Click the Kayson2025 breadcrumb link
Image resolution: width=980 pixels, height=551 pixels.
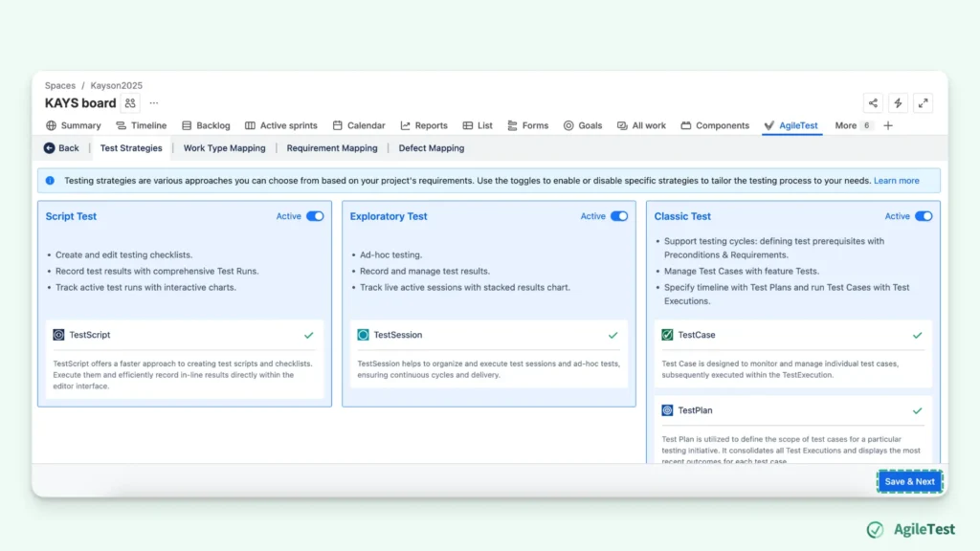tap(116, 85)
